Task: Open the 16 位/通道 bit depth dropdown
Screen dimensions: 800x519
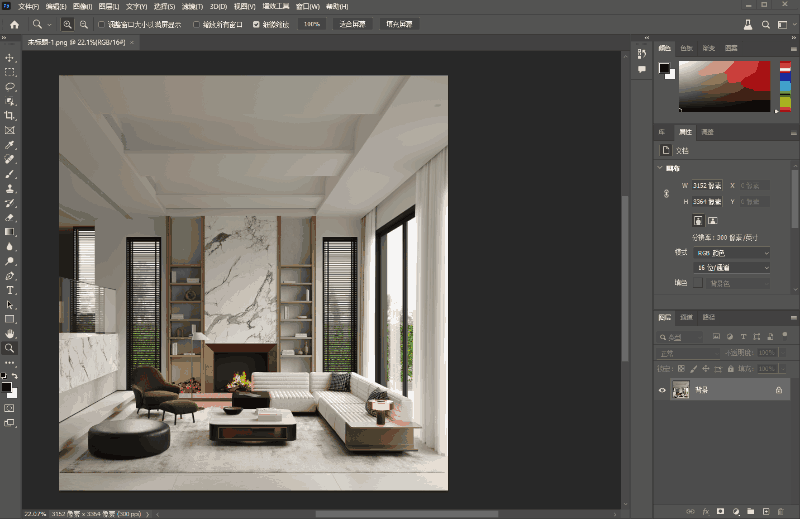Action: (x=732, y=268)
